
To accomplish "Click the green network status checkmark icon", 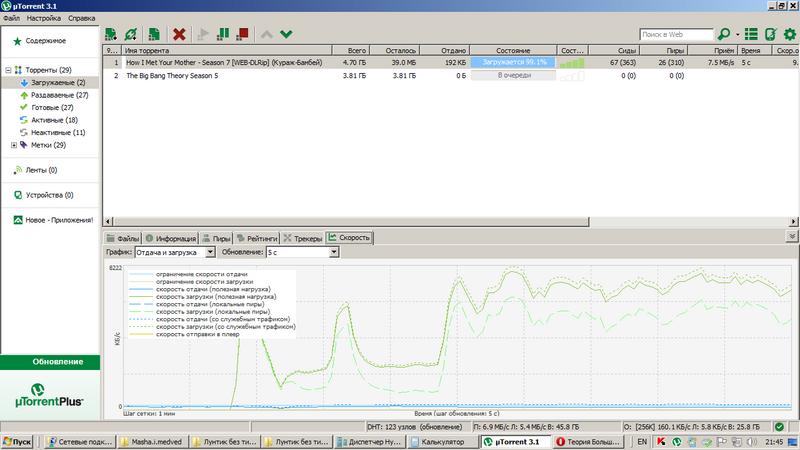I will pos(779,427).
